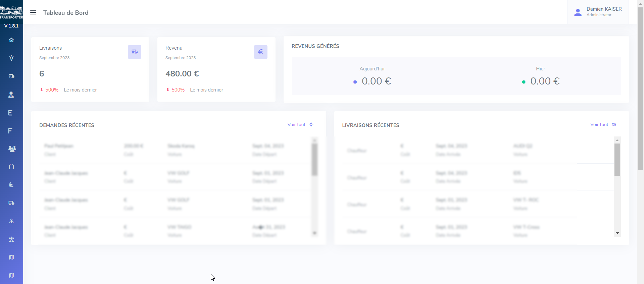Open the fast delivery truck sidebar icon

click(11, 76)
